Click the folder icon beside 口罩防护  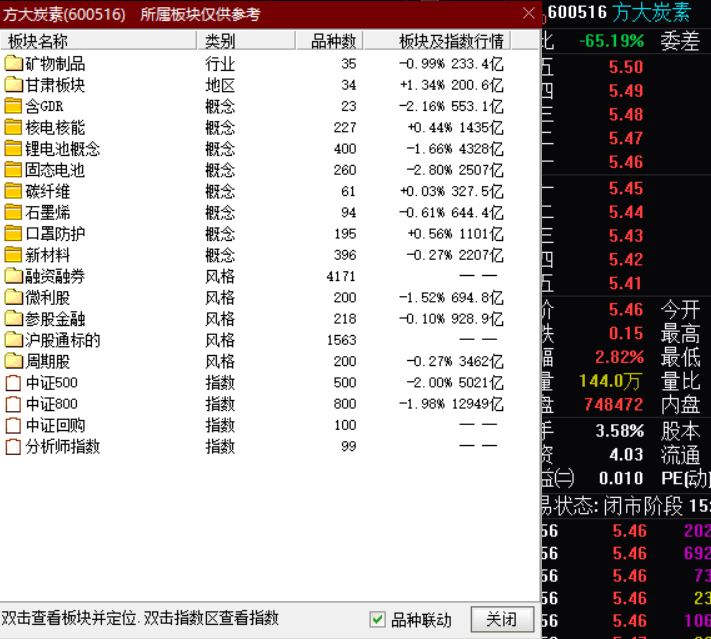point(14,234)
